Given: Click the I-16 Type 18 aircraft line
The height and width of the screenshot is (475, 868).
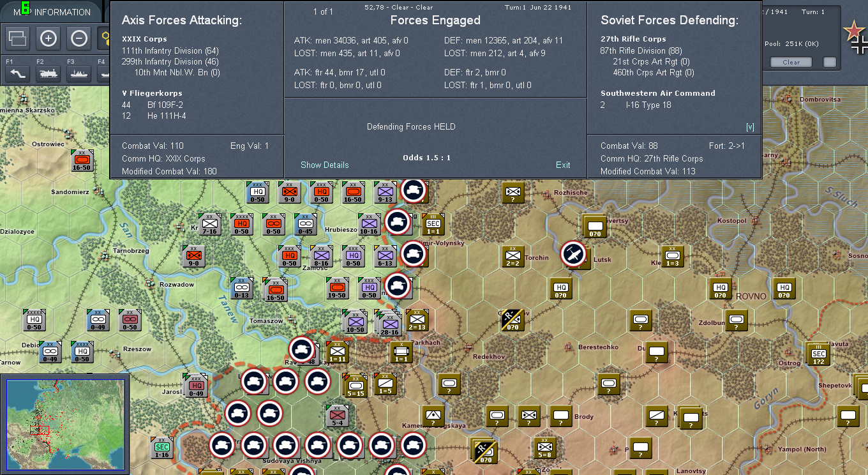Looking at the screenshot, I should 636,105.
